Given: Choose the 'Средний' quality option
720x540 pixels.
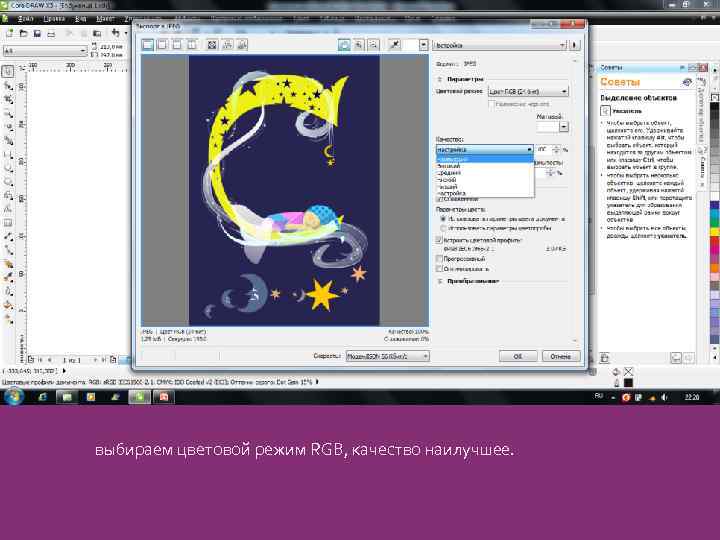Looking at the screenshot, I should tap(484, 173).
